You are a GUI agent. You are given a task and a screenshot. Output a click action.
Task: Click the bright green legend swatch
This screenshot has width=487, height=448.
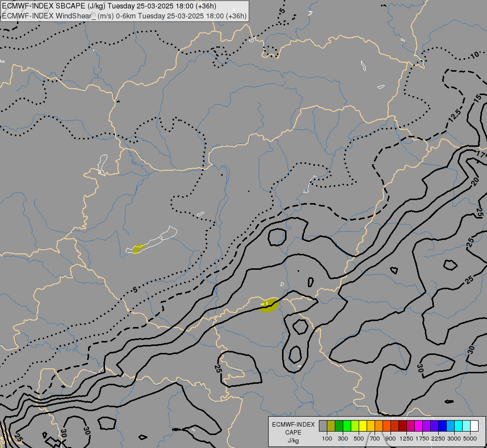(x=347, y=426)
